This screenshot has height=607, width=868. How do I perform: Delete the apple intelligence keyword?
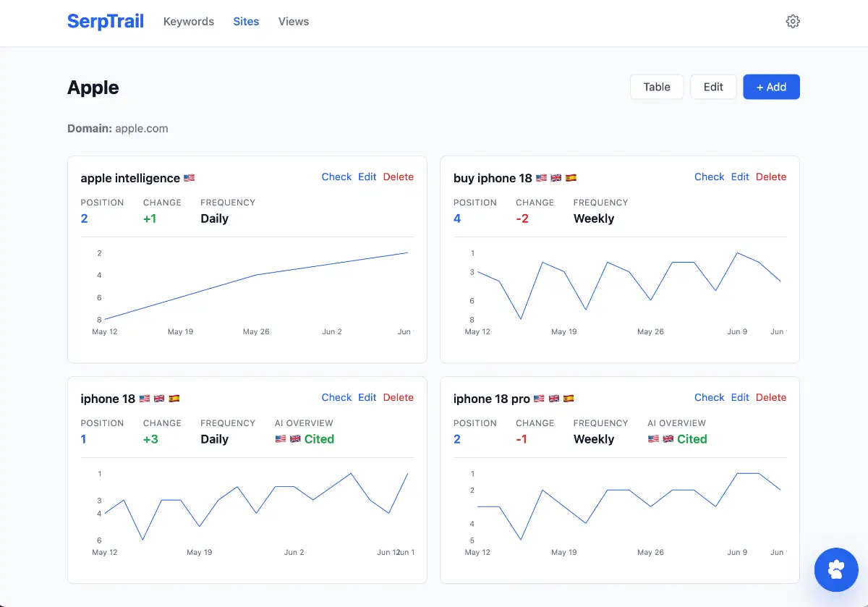399,177
